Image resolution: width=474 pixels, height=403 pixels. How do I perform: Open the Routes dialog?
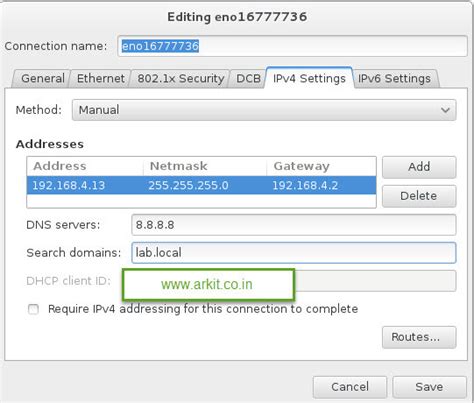pos(419,337)
